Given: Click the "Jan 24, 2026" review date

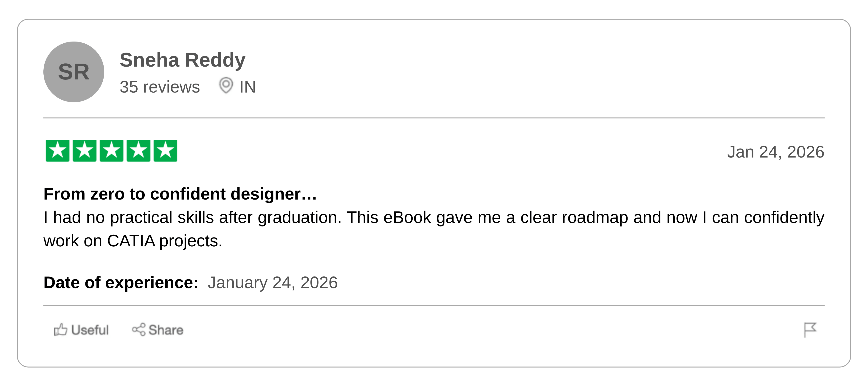Looking at the screenshot, I should (775, 152).
